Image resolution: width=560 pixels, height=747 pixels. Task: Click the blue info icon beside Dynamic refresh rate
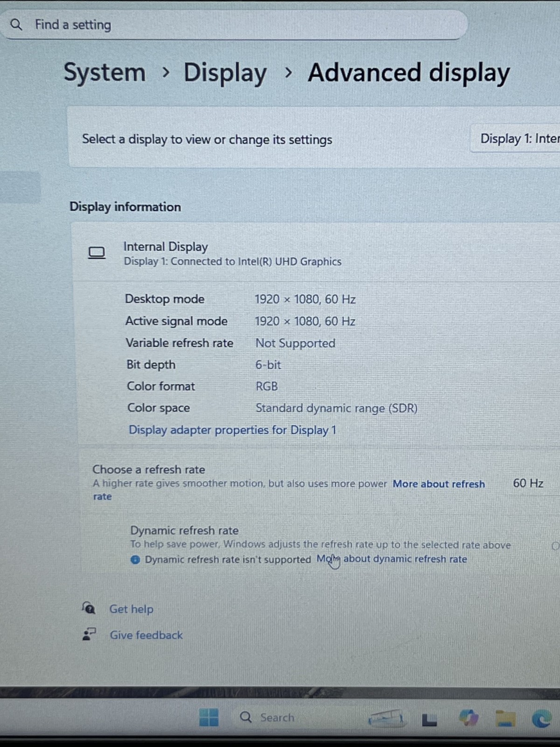click(x=135, y=559)
